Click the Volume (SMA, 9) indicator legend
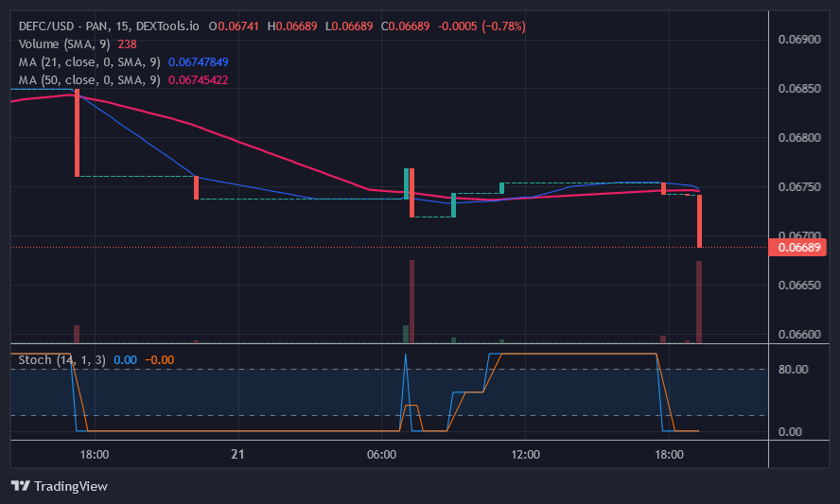 64,43
